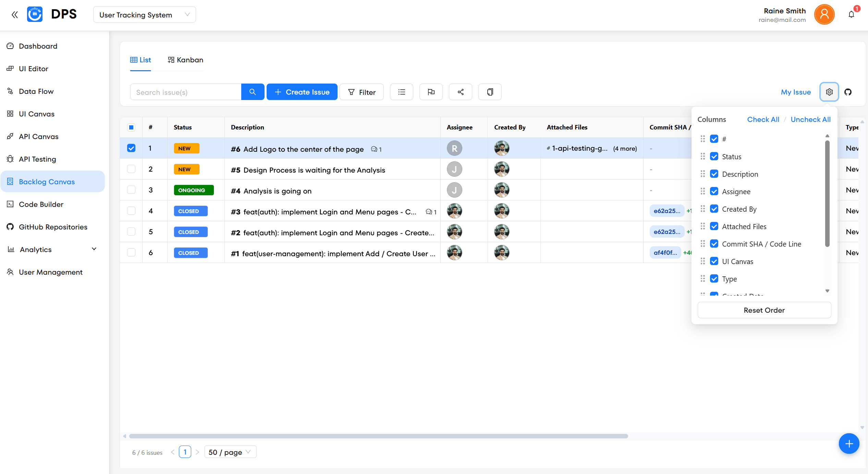
Task: Uncheck the UI Canvas column checkbox
Action: click(x=714, y=261)
